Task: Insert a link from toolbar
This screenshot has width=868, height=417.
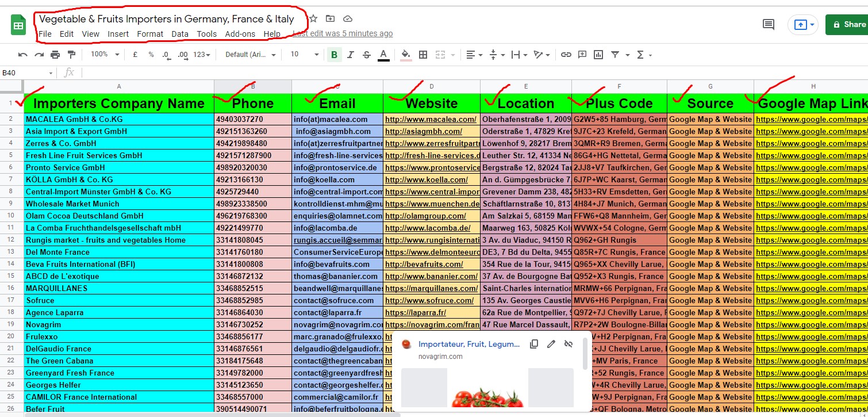Action: click(566, 55)
